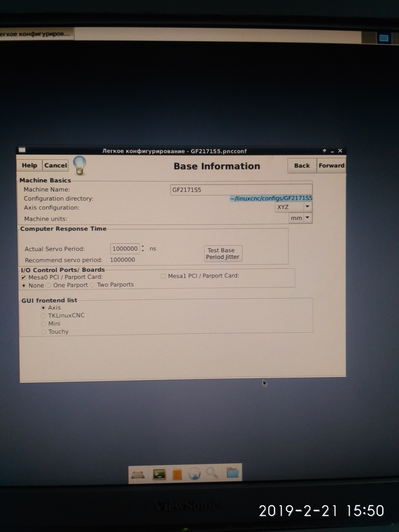Choose Touchy as GUI frontend
399x532 pixels.
43,332
